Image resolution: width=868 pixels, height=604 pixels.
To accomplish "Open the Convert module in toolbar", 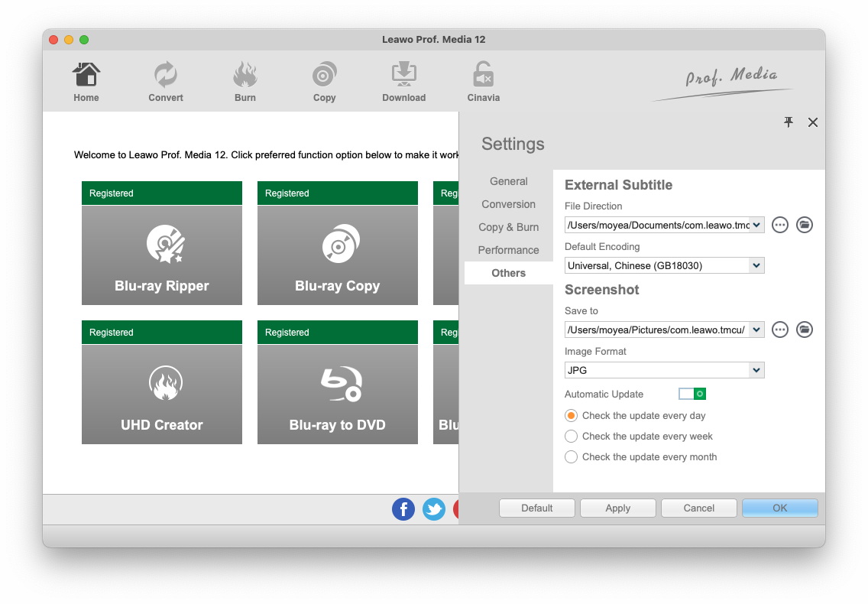I will [166, 82].
